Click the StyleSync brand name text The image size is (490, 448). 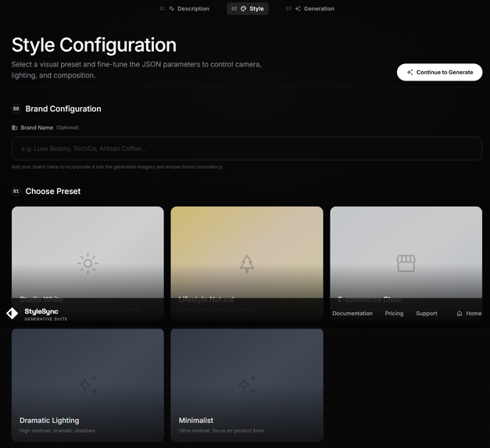coord(41,311)
